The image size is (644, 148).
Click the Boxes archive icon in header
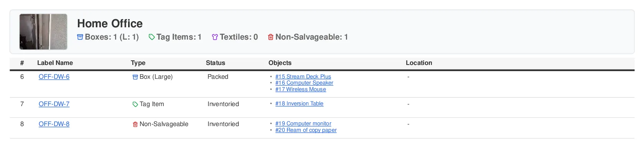click(80, 37)
